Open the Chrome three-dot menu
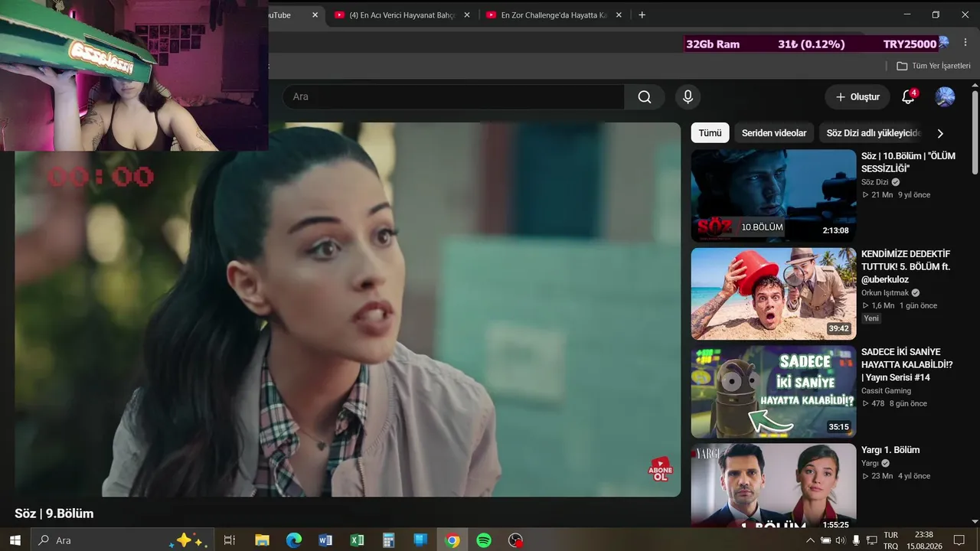This screenshot has width=980, height=551. [965, 44]
